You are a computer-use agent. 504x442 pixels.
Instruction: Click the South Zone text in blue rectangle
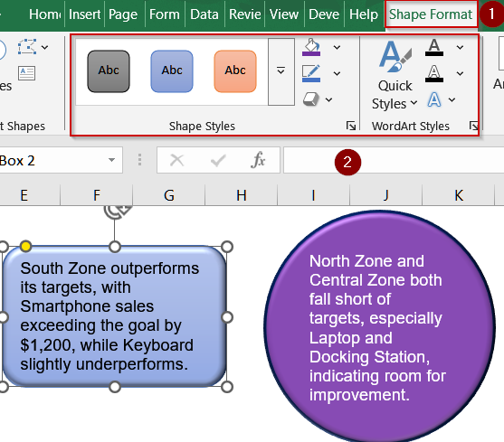pos(109,316)
